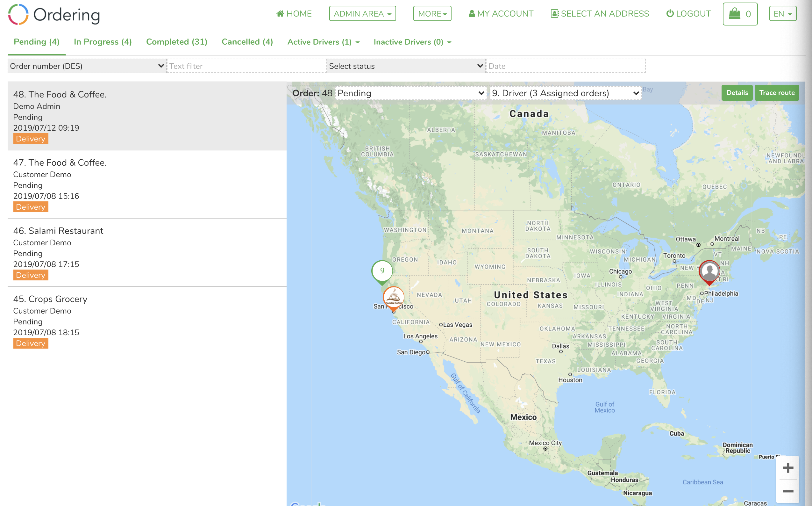Click the Ordering logo
Screen dimensions: 812x506
coord(54,14)
